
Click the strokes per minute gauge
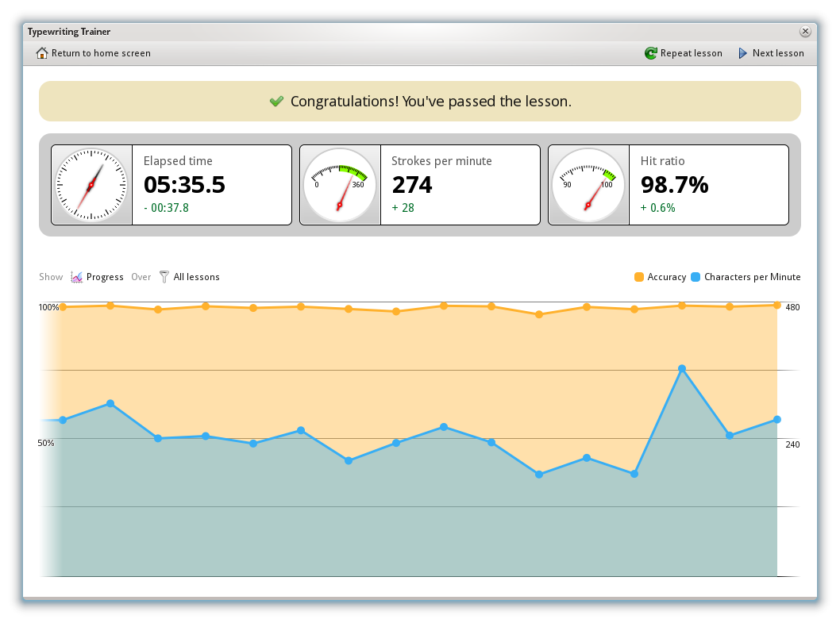coord(340,185)
